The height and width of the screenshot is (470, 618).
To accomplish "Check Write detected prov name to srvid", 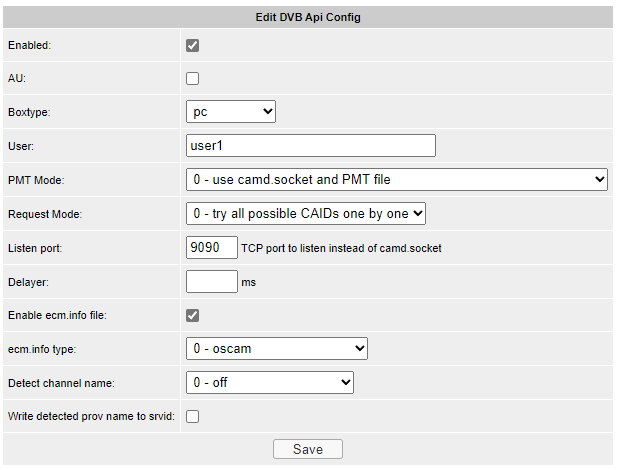I will coord(193,416).
